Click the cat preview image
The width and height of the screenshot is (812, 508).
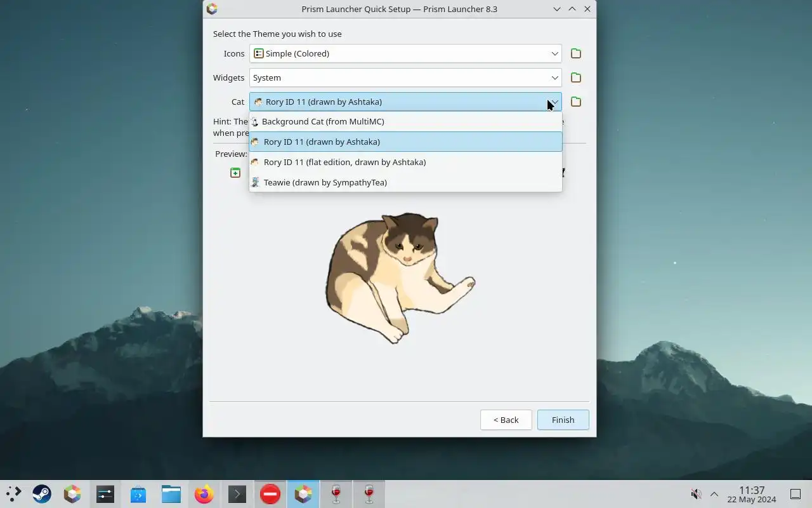tap(400, 278)
